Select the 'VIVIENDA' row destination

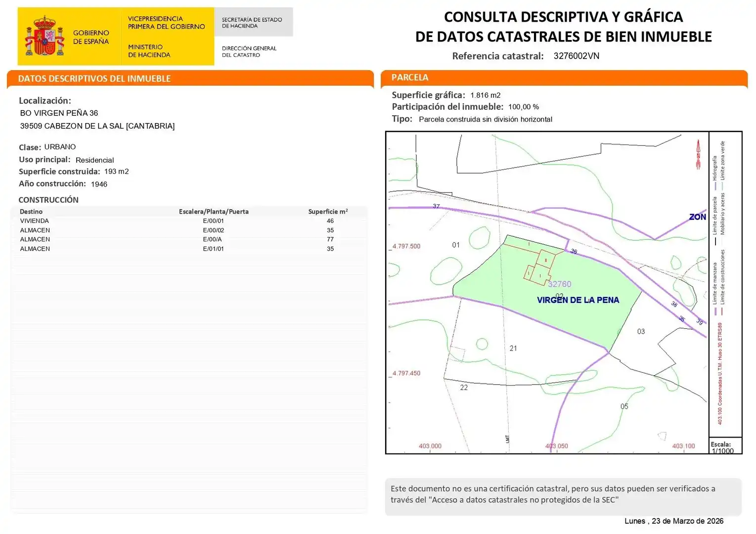click(34, 221)
